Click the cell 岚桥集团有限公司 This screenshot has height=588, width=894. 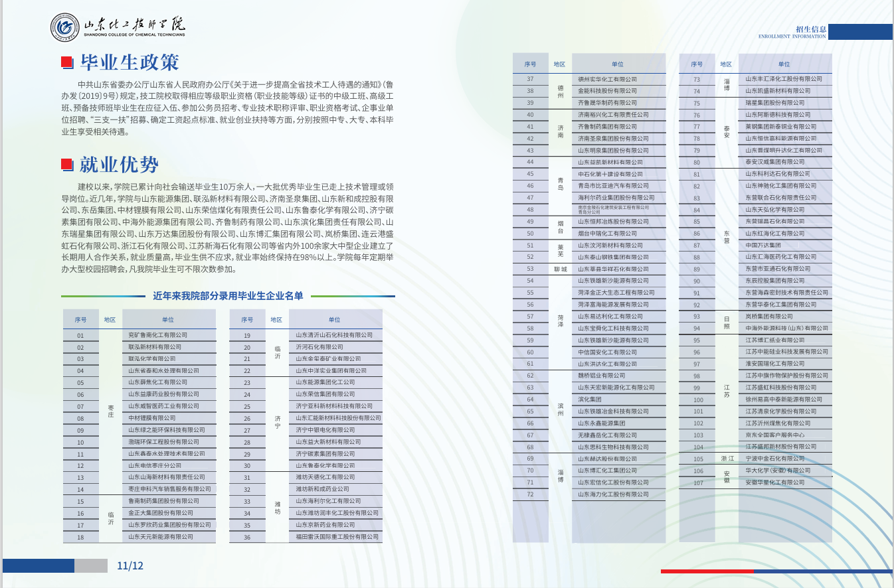tap(768, 317)
